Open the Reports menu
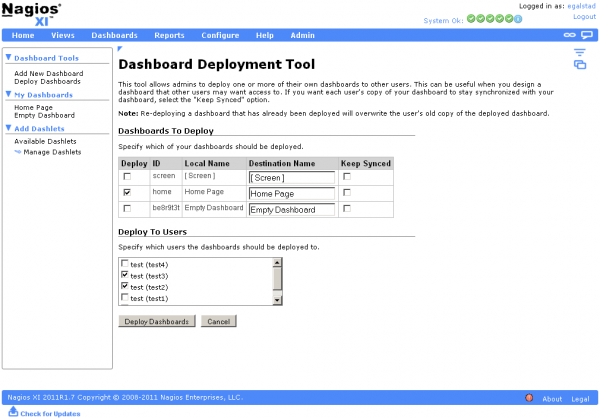 click(x=169, y=35)
